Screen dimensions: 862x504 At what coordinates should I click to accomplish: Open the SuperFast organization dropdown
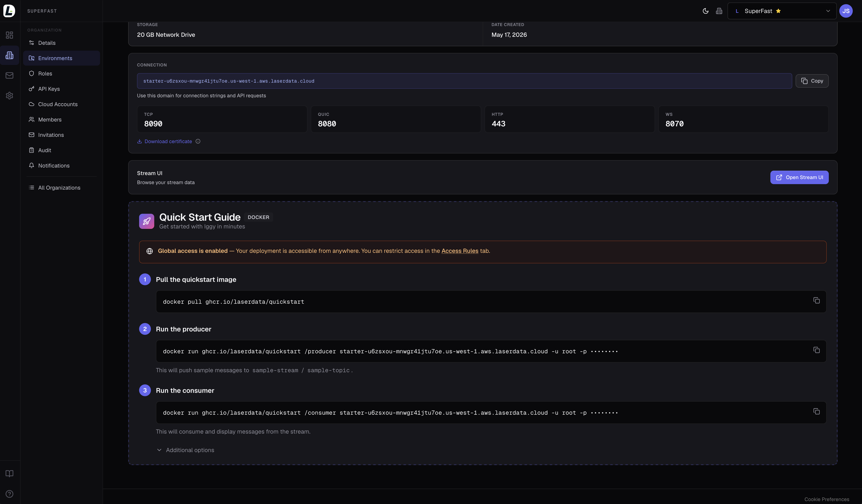(782, 11)
